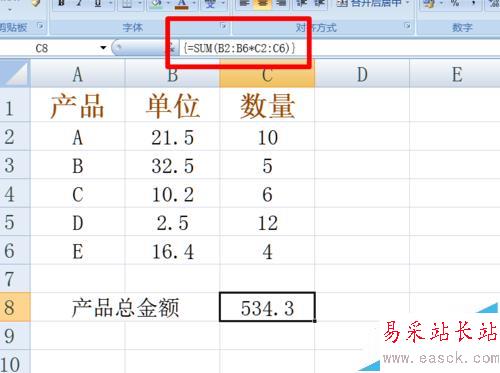Open the underline style dropdown arrow
The width and height of the screenshot is (500, 373).
110,3
